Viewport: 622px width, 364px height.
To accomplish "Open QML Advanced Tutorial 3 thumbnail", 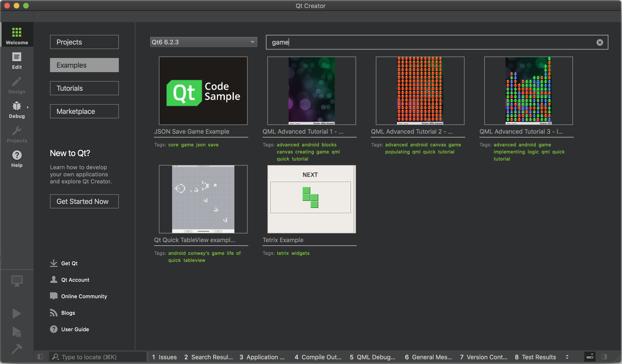I will 528,91.
